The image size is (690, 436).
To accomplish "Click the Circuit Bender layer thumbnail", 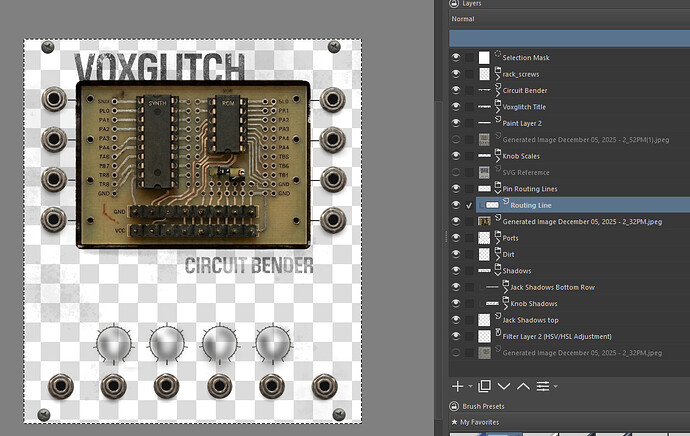I will (x=485, y=90).
